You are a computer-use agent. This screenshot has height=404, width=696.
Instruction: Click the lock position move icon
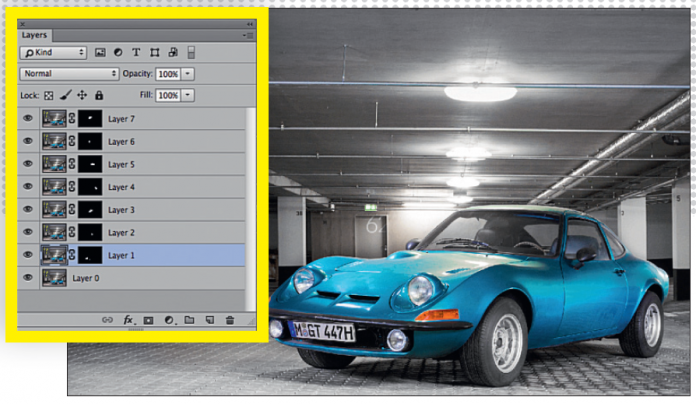coord(82,95)
